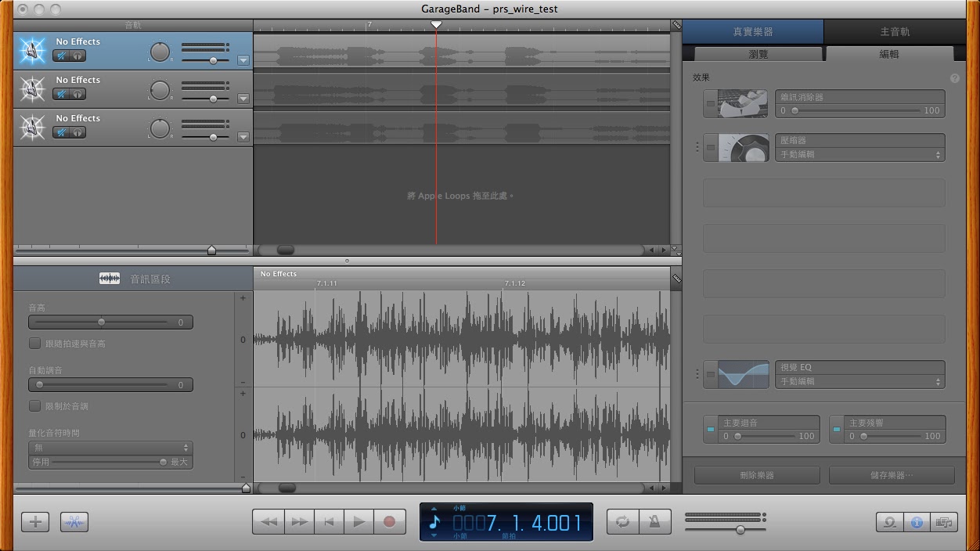Toggle the cycle region button
The width and height of the screenshot is (980, 551).
[623, 522]
